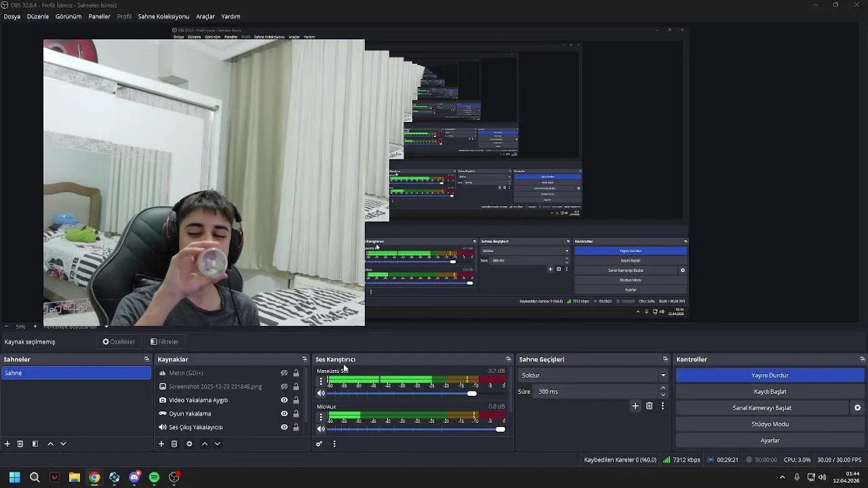Open Spotify from taskbar
The image size is (868, 488).
point(154,477)
